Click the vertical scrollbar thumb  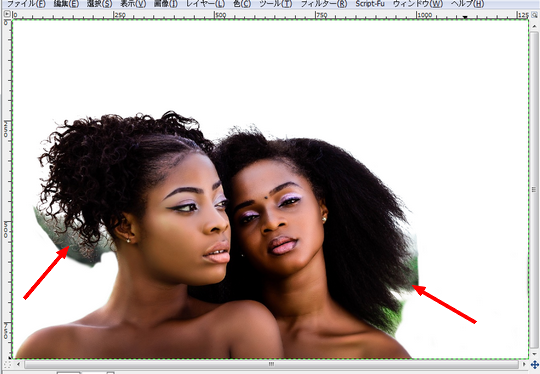534,189
